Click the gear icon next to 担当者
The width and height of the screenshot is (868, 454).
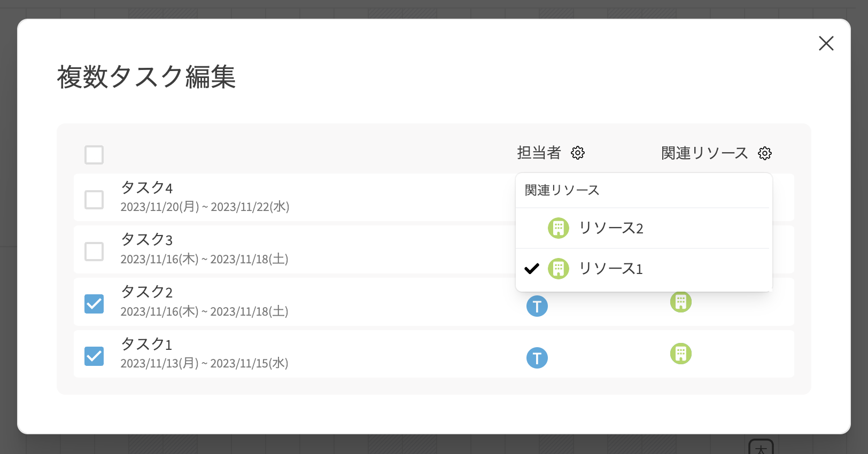coord(578,153)
